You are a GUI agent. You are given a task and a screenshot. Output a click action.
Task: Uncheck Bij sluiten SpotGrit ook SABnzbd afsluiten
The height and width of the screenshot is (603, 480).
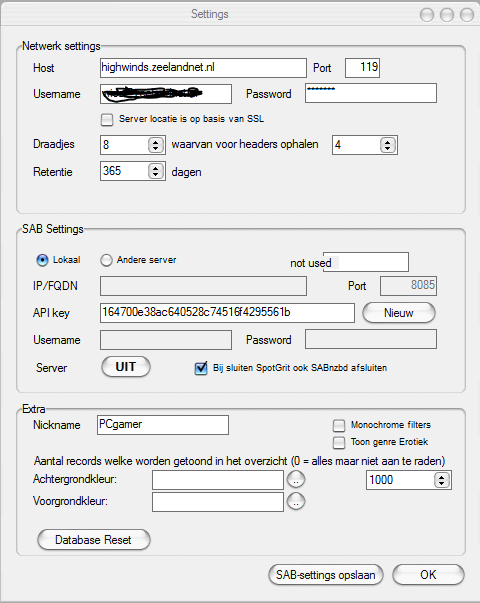[201, 368]
